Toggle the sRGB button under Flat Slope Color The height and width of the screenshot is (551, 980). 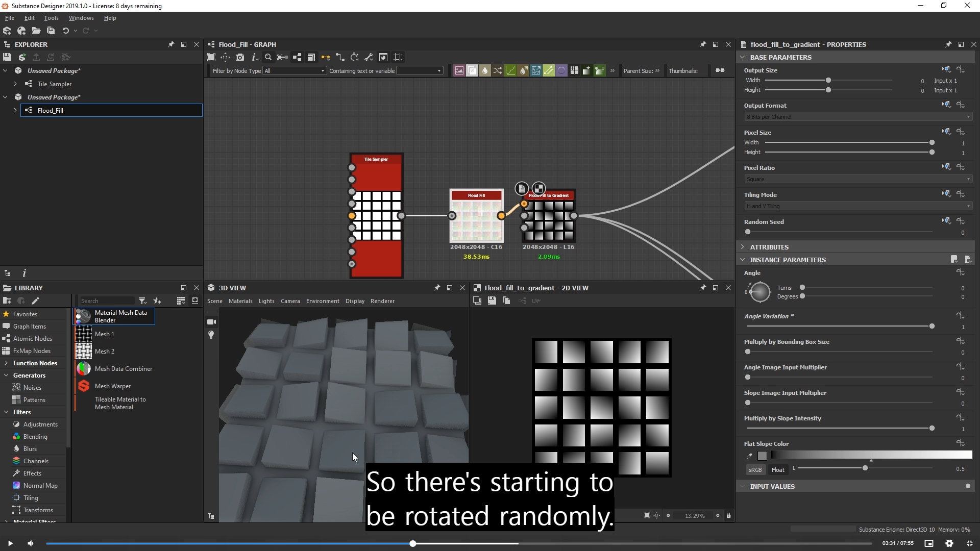(755, 470)
